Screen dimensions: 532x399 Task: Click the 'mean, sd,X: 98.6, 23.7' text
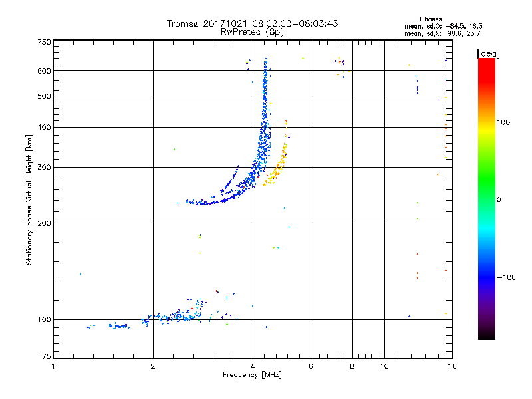[x=442, y=33]
